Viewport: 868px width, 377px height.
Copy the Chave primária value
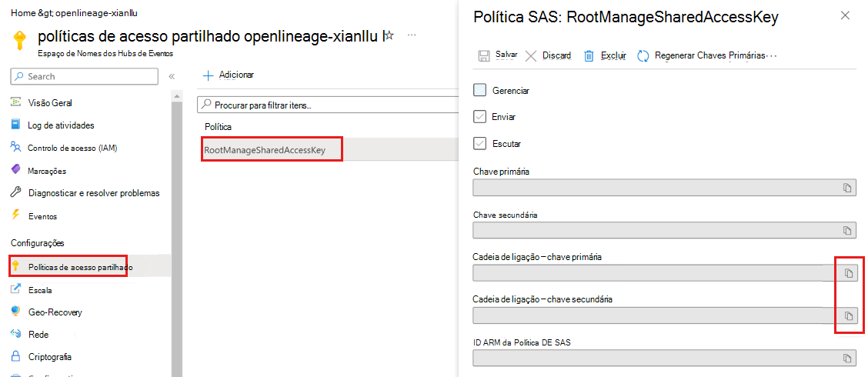[846, 188]
